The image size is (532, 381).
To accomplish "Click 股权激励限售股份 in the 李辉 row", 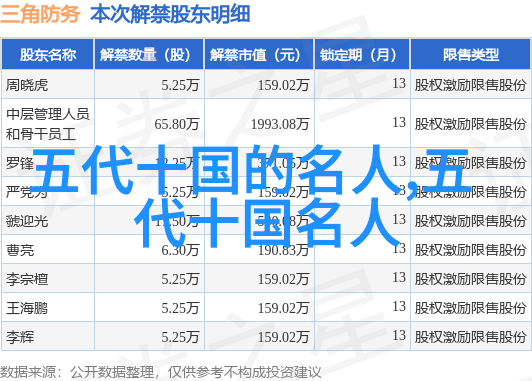I will (470, 337).
